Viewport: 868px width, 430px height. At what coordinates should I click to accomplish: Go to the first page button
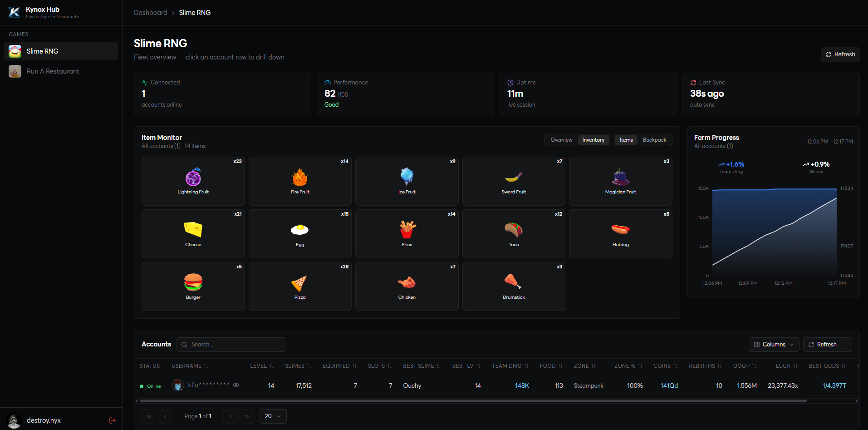[x=149, y=416]
